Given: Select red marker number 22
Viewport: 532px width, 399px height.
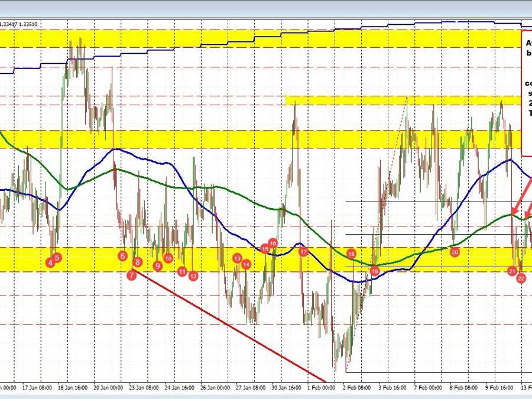Looking at the screenshot, I should click(521, 278).
